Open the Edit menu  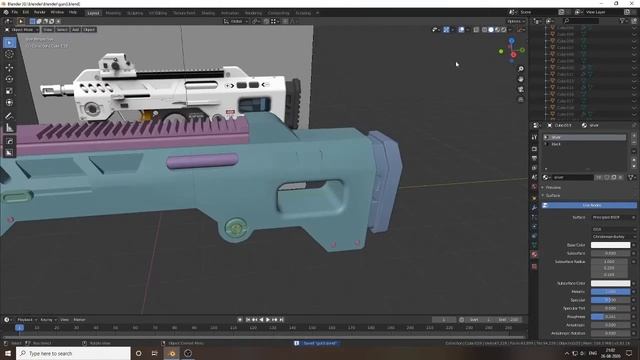coord(26,13)
